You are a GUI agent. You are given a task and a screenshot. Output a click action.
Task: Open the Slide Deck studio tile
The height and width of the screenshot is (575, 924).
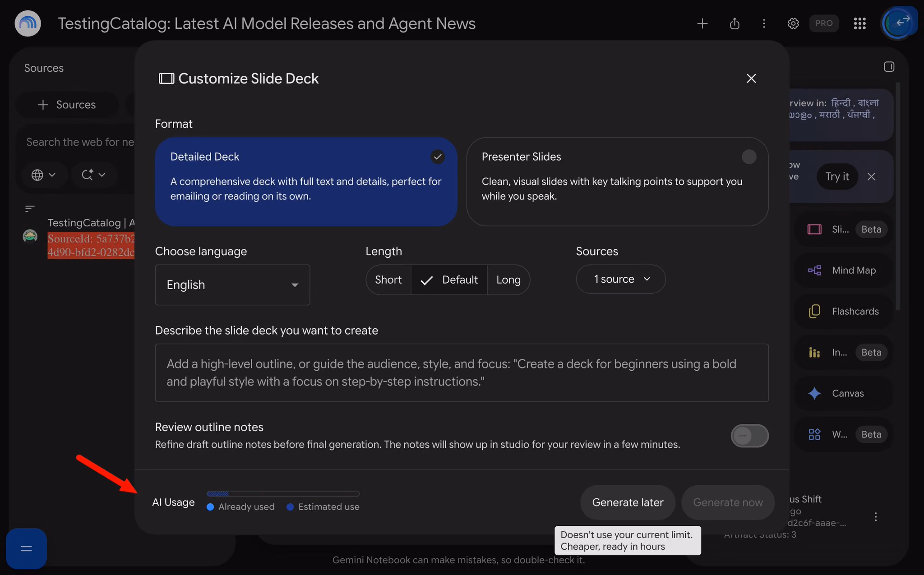pyautogui.click(x=844, y=229)
